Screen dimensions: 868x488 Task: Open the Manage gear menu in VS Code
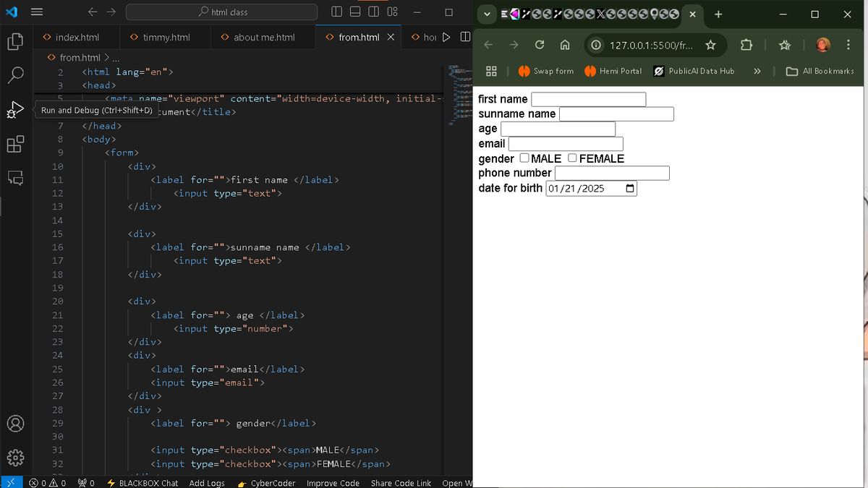pyautogui.click(x=16, y=457)
